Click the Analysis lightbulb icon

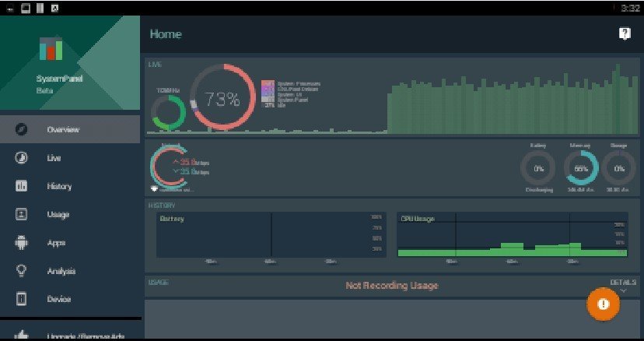22,271
